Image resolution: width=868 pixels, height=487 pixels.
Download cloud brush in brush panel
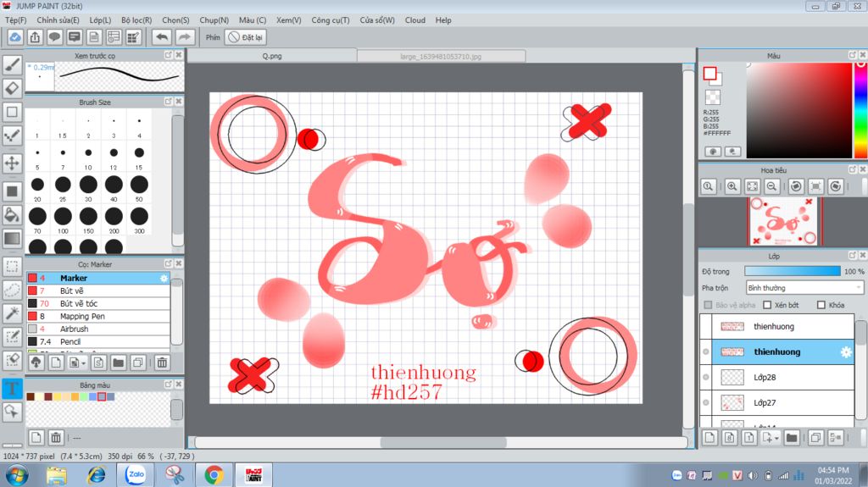coord(36,362)
